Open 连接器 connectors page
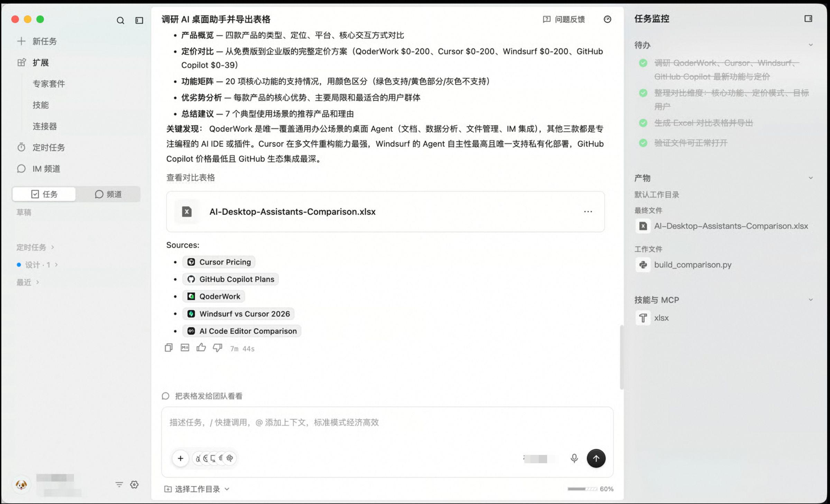Screen dimensions: 830x504 [45, 126]
